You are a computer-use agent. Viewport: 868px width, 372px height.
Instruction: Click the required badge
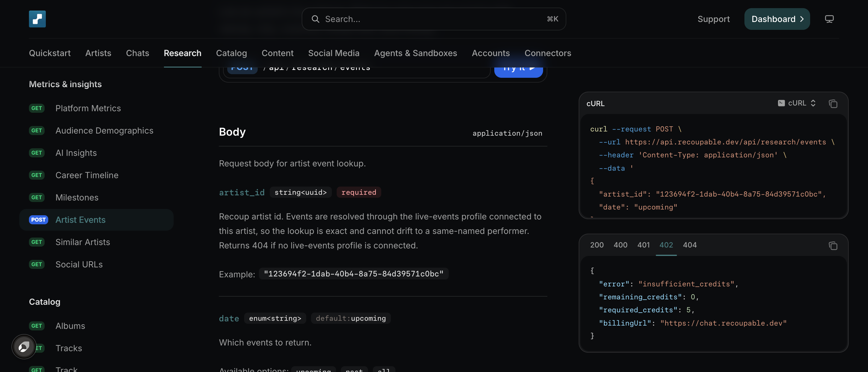click(359, 192)
